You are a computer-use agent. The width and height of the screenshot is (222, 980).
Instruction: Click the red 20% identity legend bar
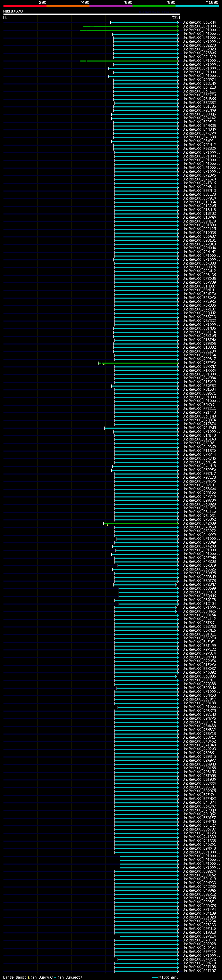click(x=25, y=6)
